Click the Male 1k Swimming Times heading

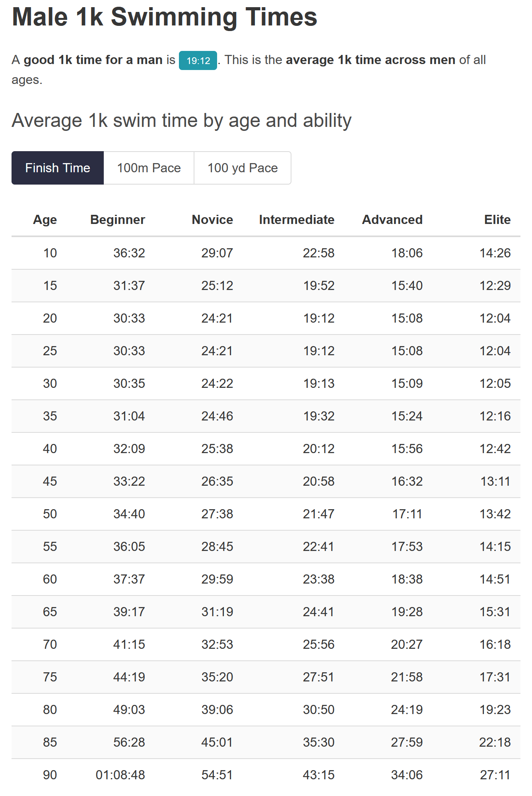[165, 18]
